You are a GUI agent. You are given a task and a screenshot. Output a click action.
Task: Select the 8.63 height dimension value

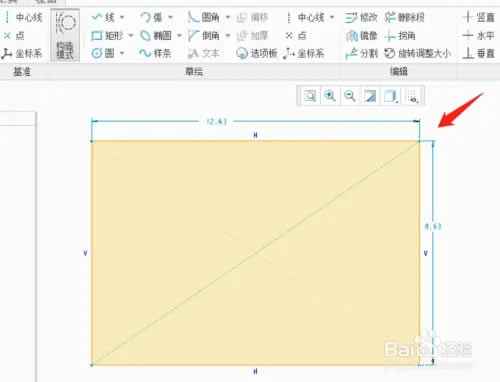point(433,226)
